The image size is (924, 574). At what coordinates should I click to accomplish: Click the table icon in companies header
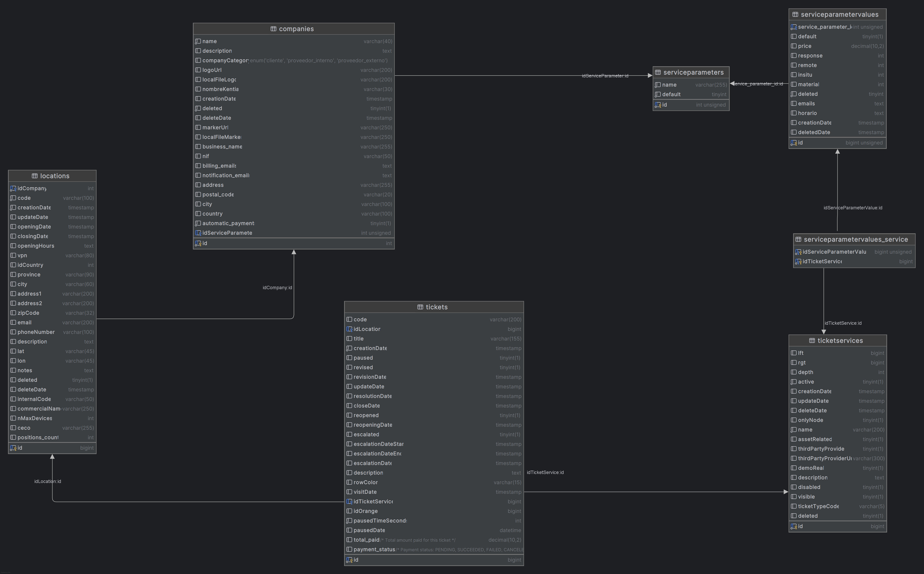pyautogui.click(x=273, y=29)
